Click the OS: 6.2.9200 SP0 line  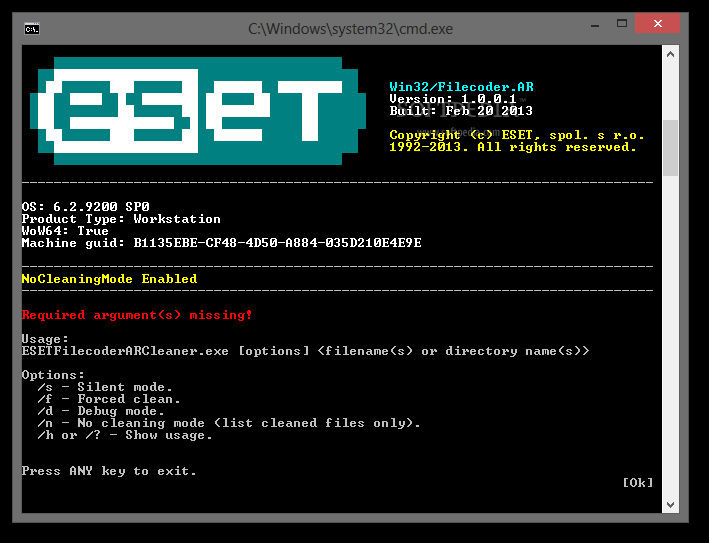(x=85, y=207)
